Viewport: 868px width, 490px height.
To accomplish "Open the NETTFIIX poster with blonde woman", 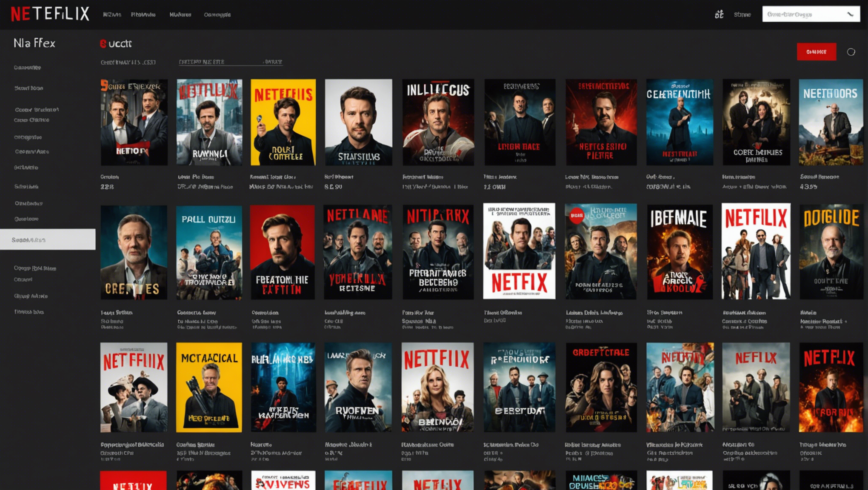I will 437,387.
